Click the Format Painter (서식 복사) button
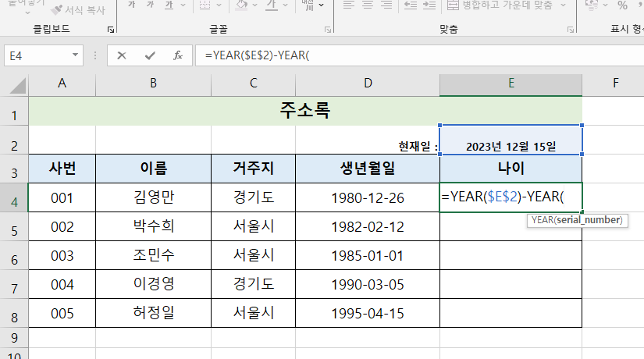The height and width of the screenshot is (359, 644). click(79, 9)
